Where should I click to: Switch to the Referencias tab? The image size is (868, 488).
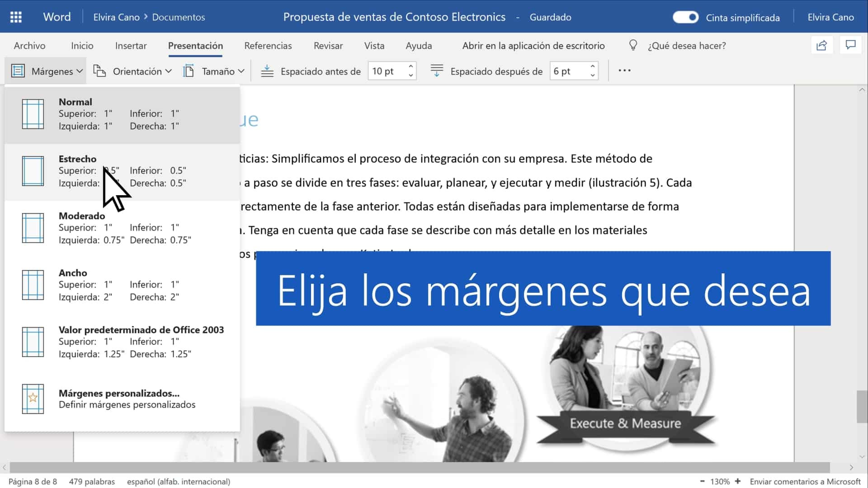(268, 46)
